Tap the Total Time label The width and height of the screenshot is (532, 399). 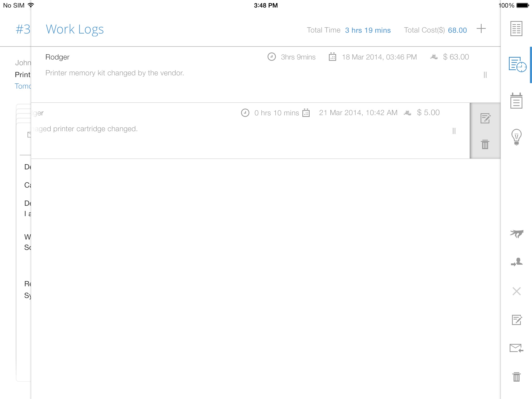[323, 30]
